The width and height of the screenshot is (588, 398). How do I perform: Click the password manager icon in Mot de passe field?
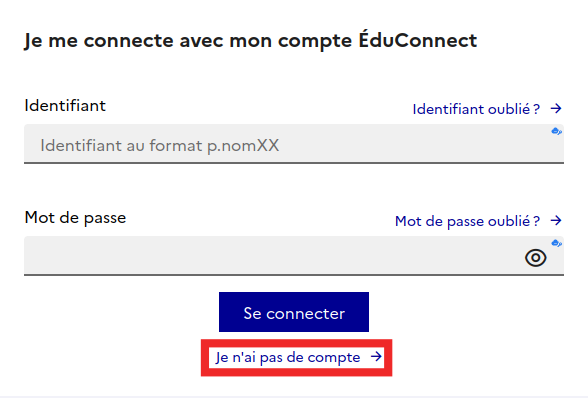[556, 243]
